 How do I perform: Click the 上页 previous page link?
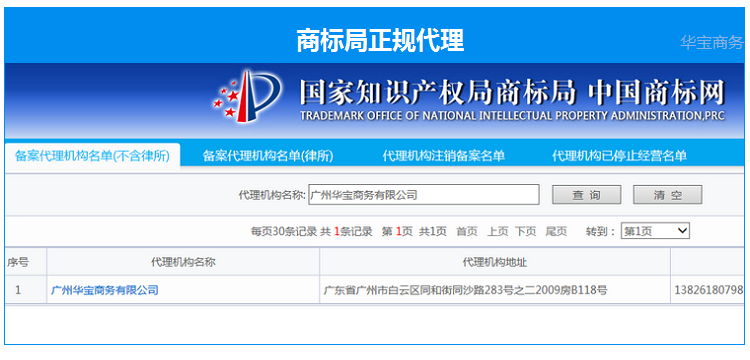pyautogui.click(x=497, y=231)
